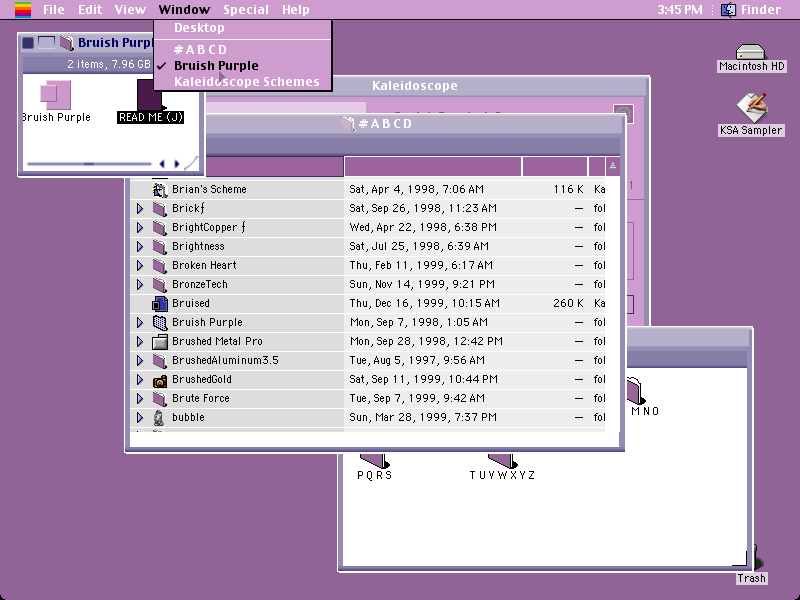Expand the BrushedGold disclosure triangle
Screen dimensions: 800x600
(140, 380)
